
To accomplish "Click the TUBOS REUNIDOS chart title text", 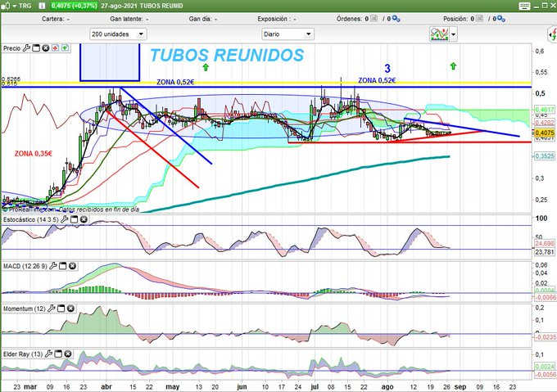I will [227, 56].
